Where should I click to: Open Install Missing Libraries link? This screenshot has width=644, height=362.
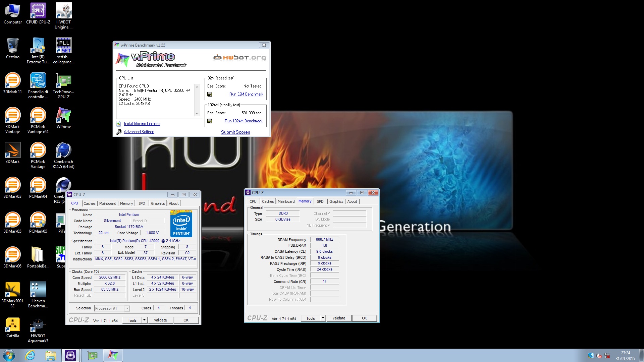(x=142, y=124)
